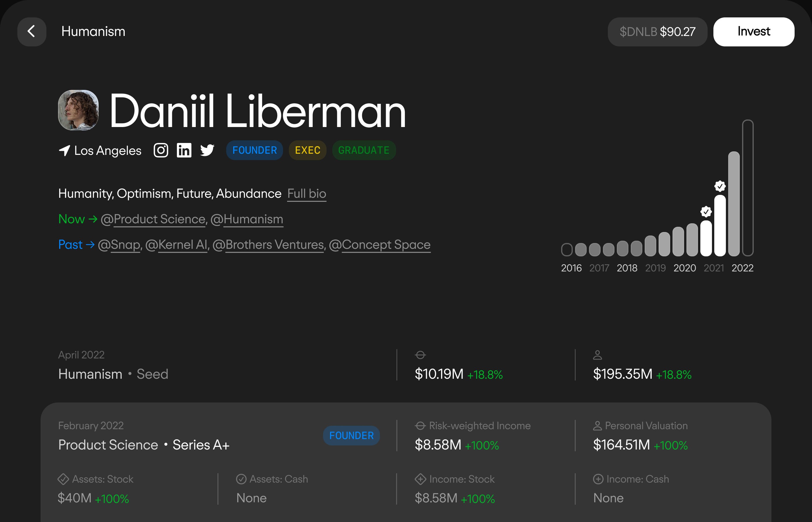
Task: Click the $164.51M Personal Valuation value
Action: click(x=621, y=445)
